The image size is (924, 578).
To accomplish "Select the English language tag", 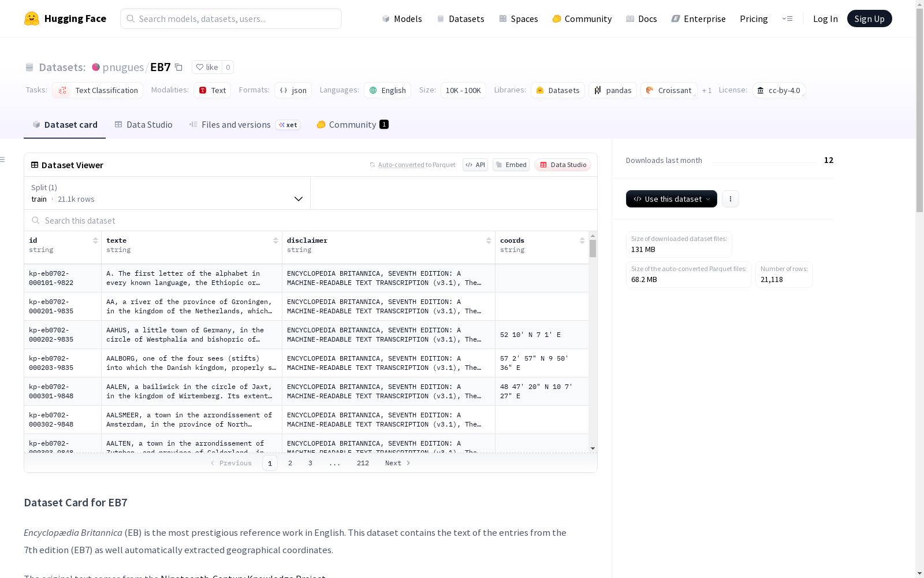I will [388, 90].
